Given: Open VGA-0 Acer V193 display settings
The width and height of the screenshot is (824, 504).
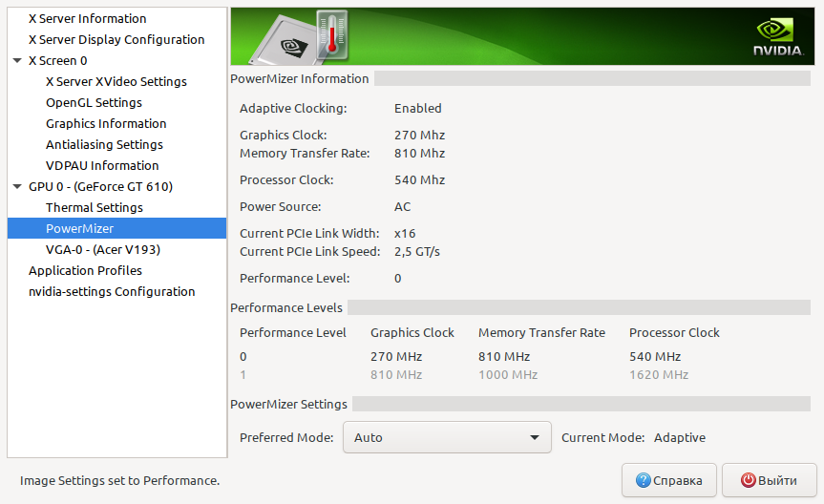Looking at the screenshot, I should [x=102, y=250].
